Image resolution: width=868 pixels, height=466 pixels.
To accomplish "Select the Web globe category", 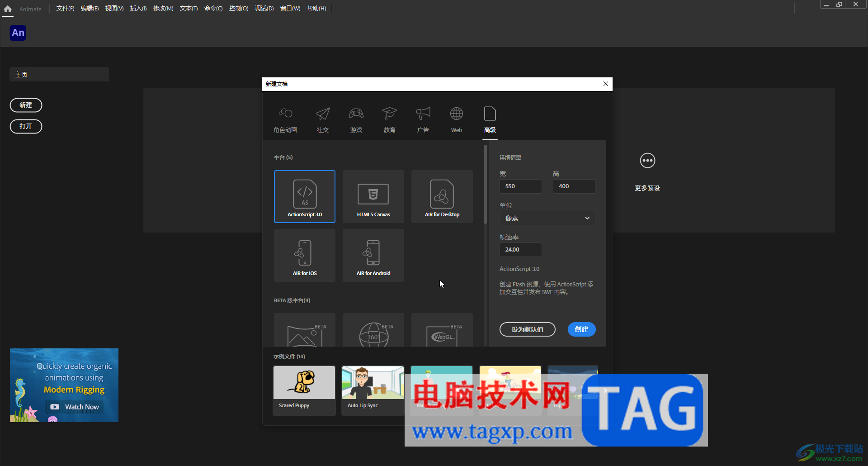I will [x=457, y=114].
